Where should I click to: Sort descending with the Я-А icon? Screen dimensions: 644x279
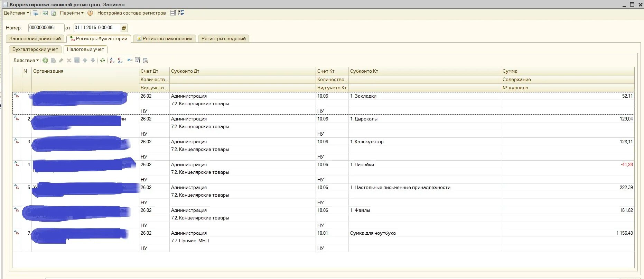pos(120,60)
